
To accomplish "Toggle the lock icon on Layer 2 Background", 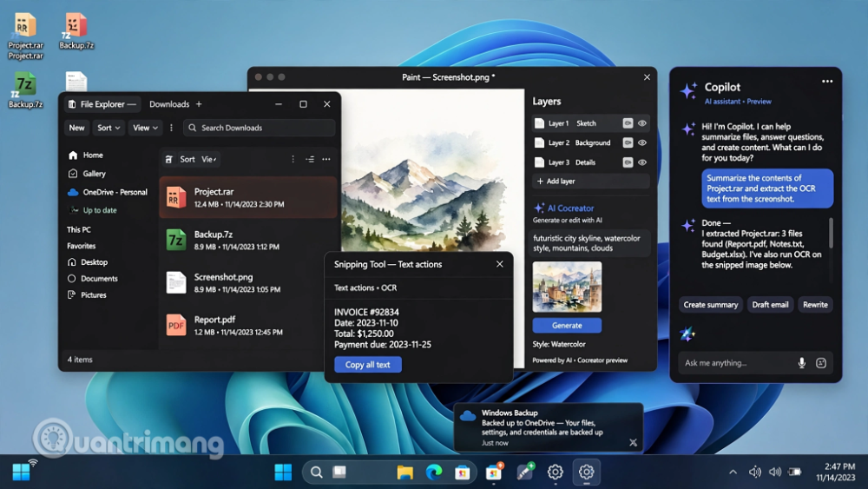I will pyautogui.click(x=628, y=143).
